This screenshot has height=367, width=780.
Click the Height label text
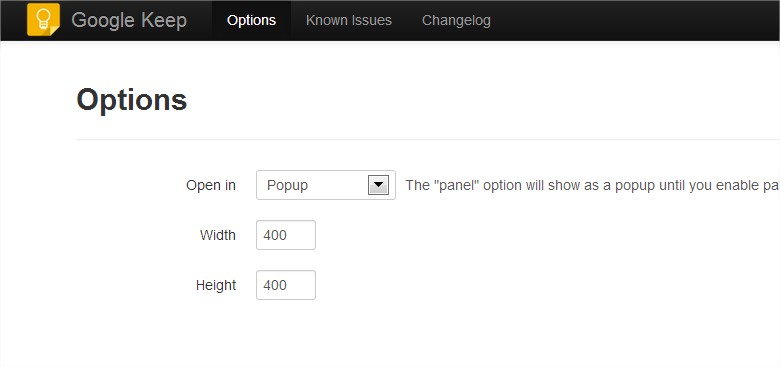216,285
